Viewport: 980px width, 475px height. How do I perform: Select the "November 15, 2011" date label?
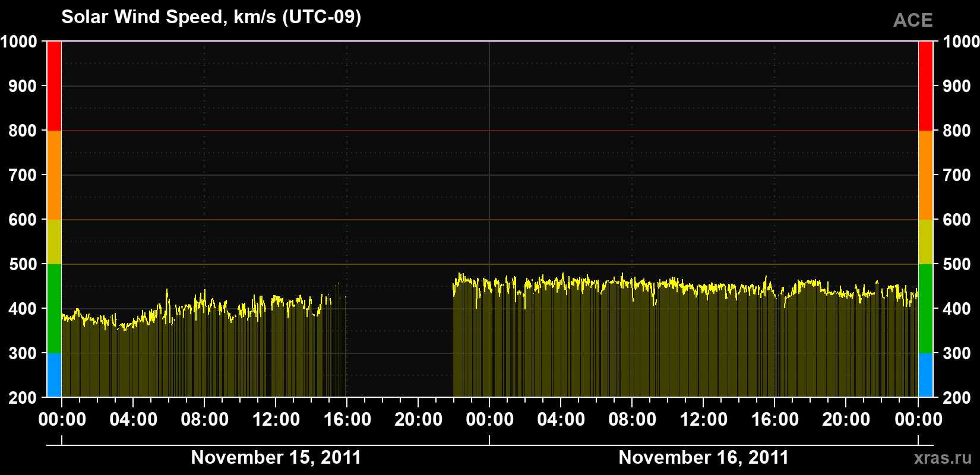(276, 457)
